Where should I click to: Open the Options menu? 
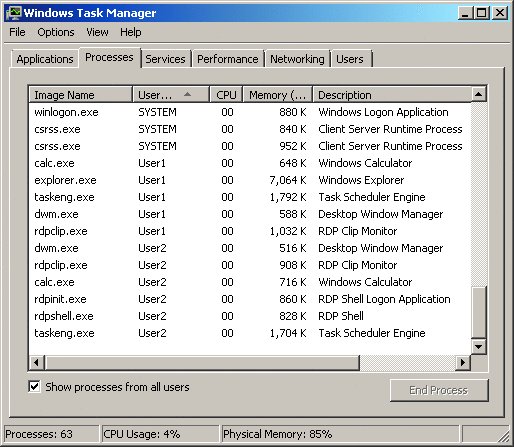coord(56,32)
